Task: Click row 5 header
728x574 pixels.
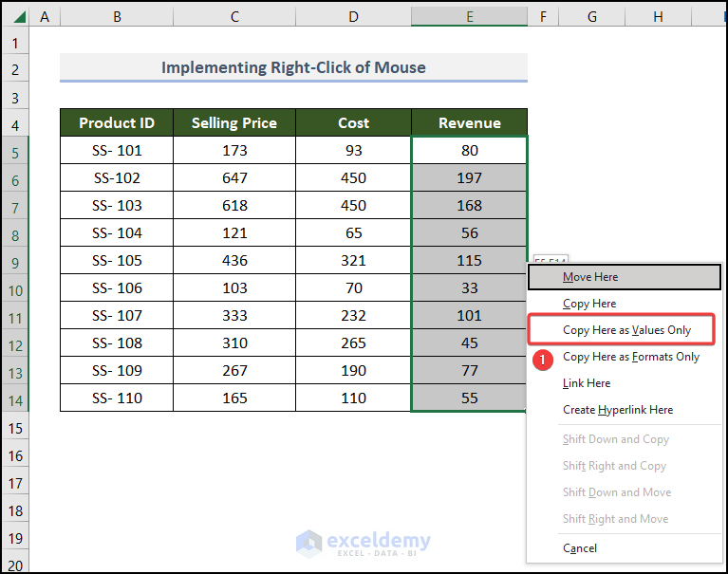Action: (15, 151)
